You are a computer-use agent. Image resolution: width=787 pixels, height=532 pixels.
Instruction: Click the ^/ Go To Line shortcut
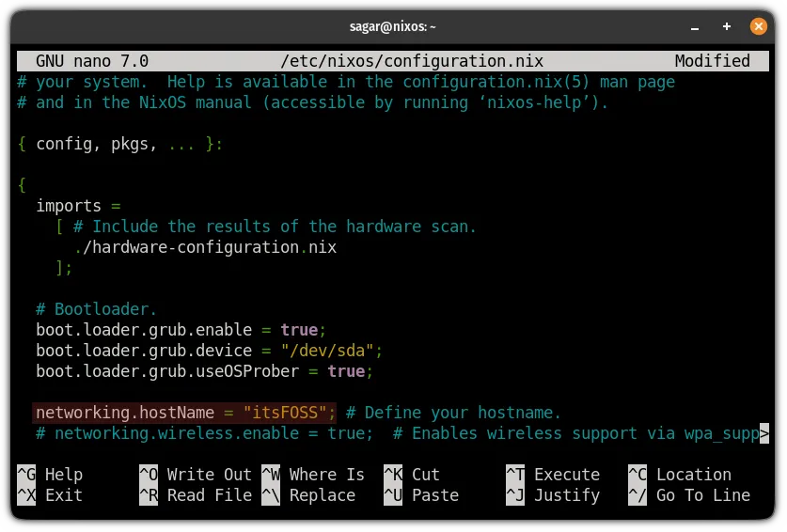pos(689,495)
